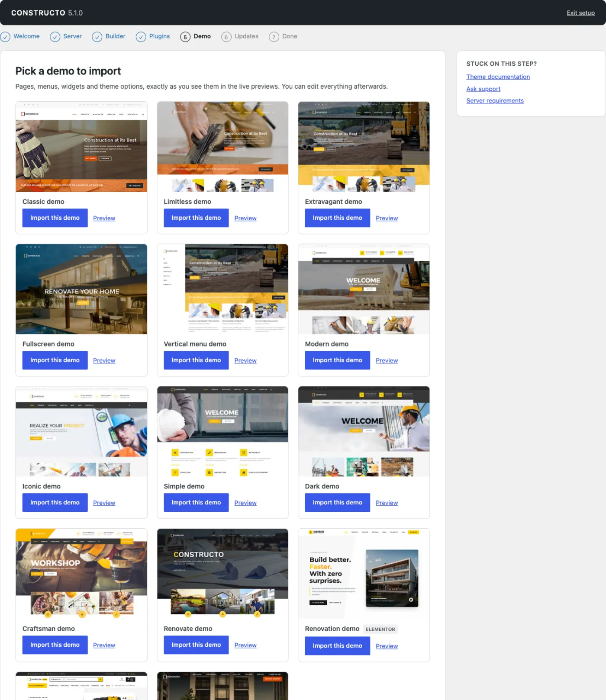Click the Limitless demo thumbnail
The height and width of the screenshot is (700, 606).
pyautogui.click(x=222, y=147)
